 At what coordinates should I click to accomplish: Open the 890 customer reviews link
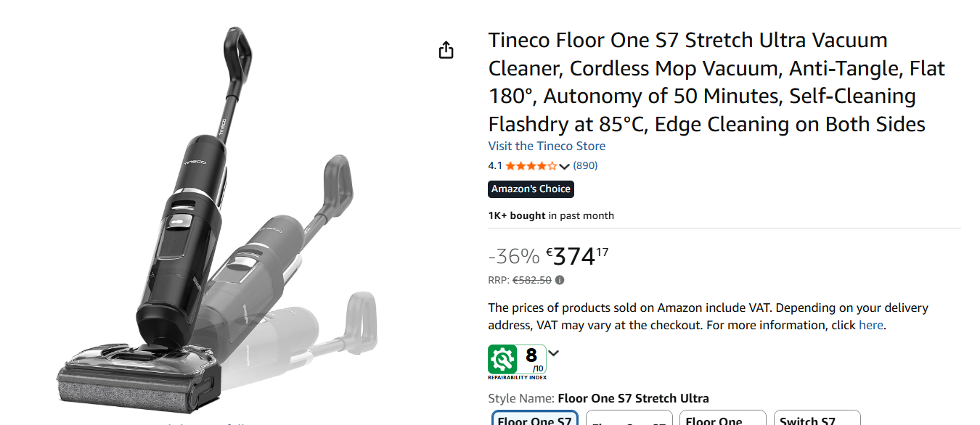pyautogui.click(x=585, y=166)
